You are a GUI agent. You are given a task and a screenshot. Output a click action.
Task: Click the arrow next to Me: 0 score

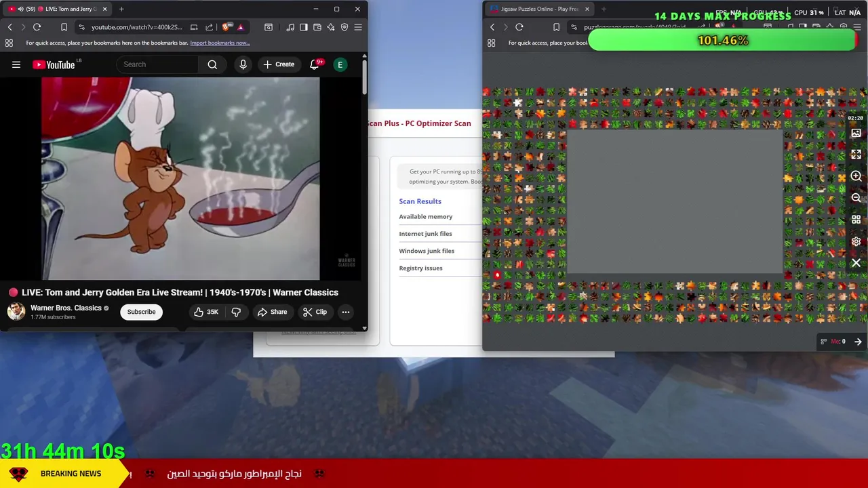coord(858,342)
